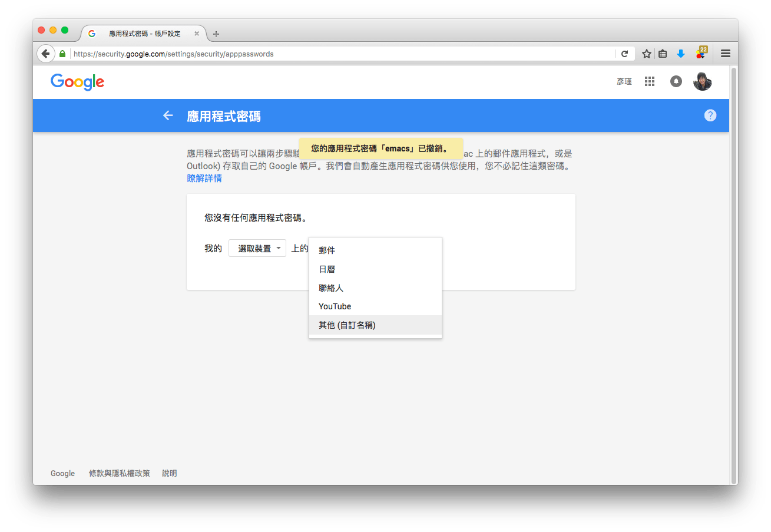
Task: Open the downloads arrow icon
Action: point(681,54)
